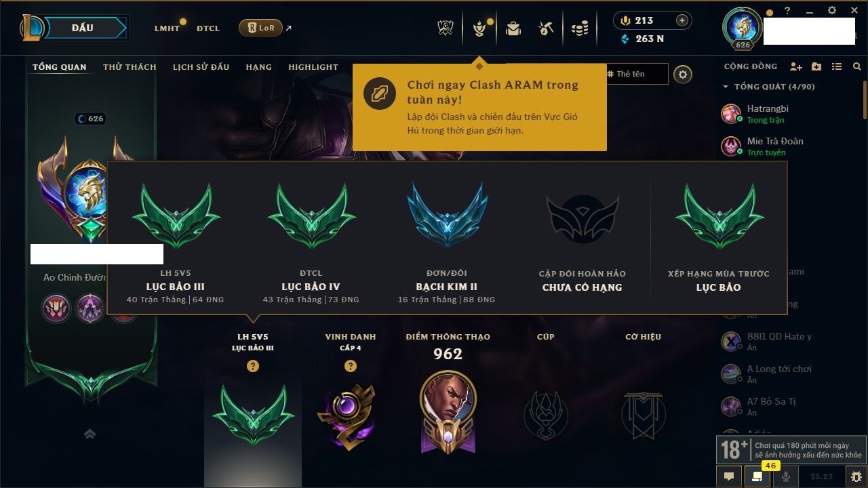This screenshot has height=488, width=868.
Task: Search friends with the magnifier icon
Action: pyautogui.click(x=857, y=66)
